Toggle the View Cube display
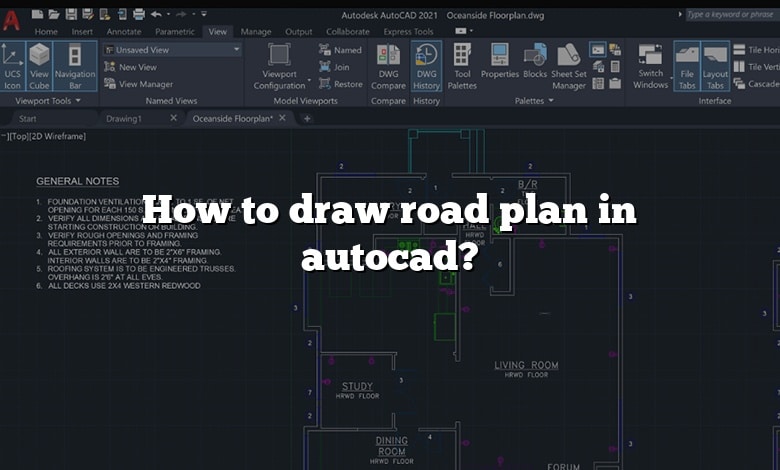 click(40, 66)
